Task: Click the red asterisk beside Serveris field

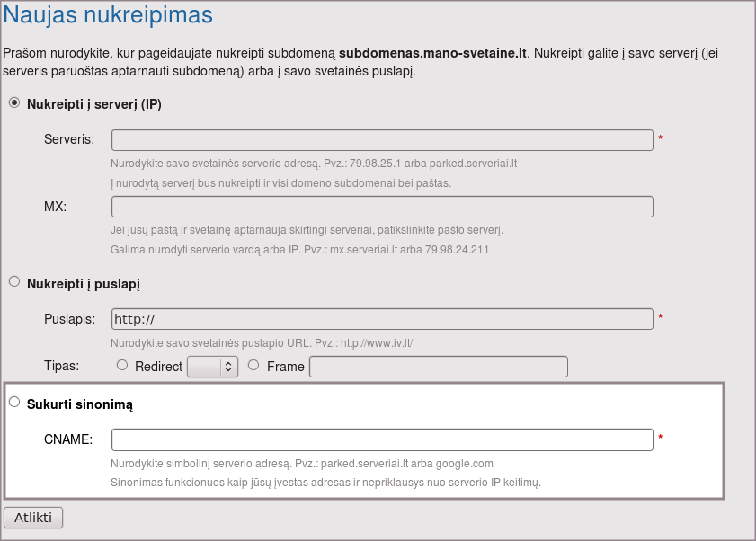Action: point(661,138)
